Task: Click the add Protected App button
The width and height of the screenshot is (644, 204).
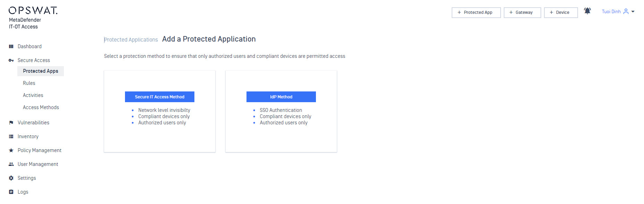Action: coord(476,12)
